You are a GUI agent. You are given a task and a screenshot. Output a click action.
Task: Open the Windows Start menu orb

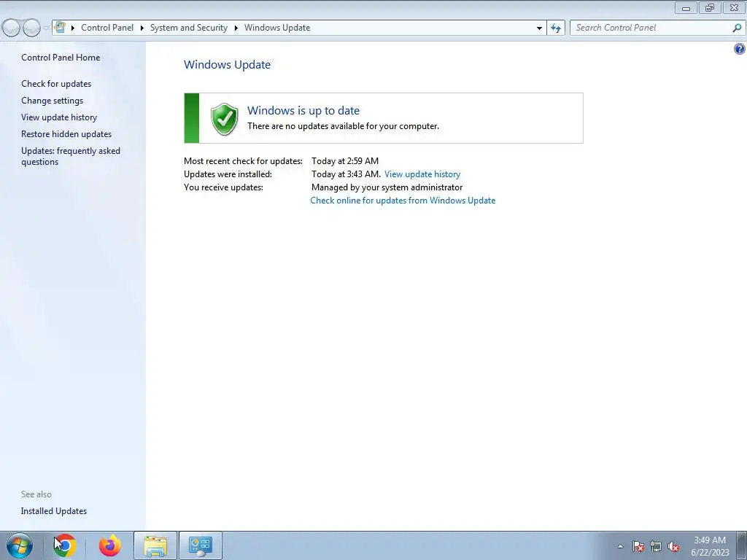pyautogui.click(x=20, y=545)
